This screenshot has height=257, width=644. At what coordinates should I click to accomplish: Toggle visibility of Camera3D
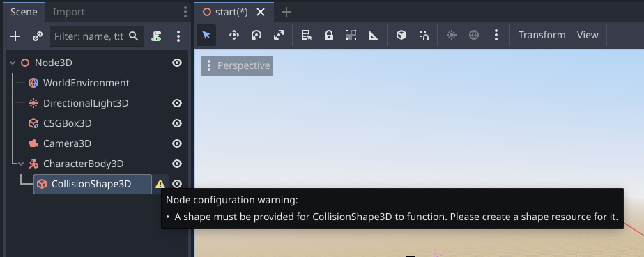point(177,143)
